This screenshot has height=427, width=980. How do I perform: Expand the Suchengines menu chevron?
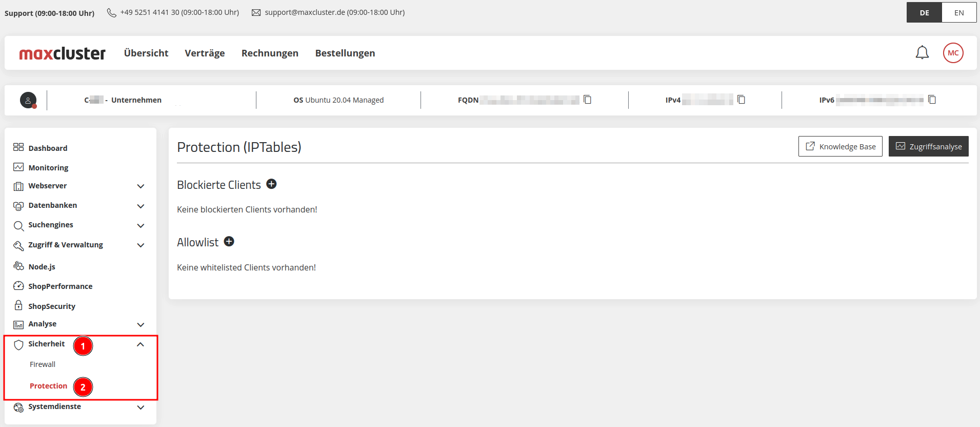pos(141,226)
